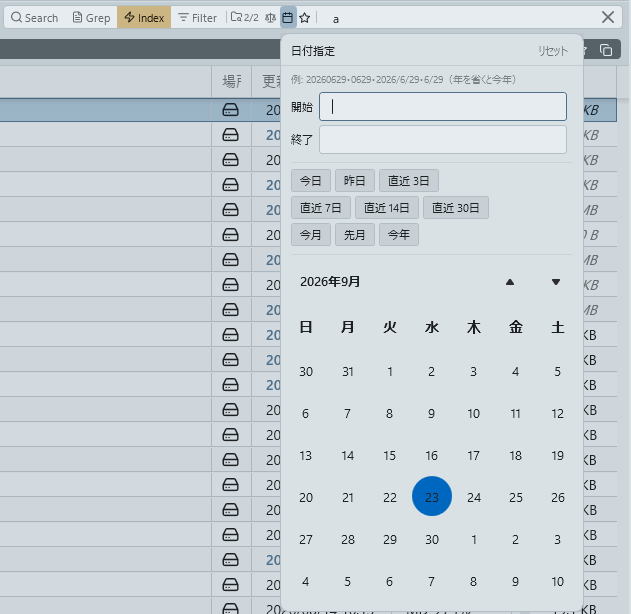Select calendar day 14

point(348,455)
